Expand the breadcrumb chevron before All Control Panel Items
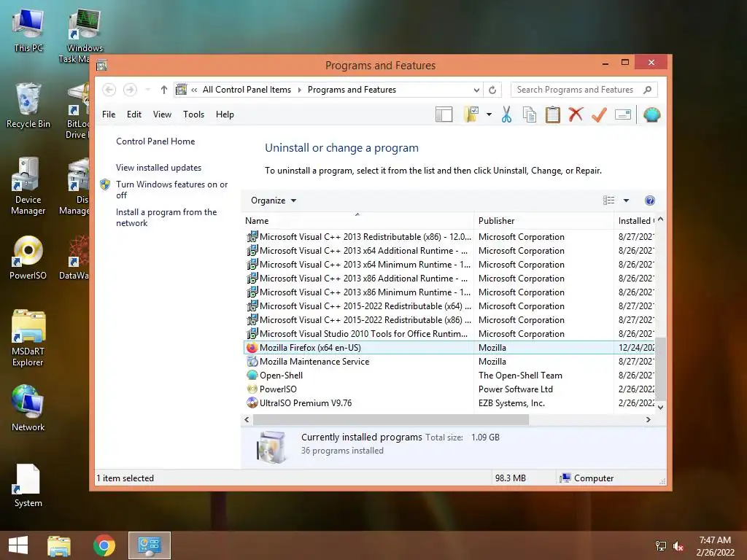 coord(194,90)
